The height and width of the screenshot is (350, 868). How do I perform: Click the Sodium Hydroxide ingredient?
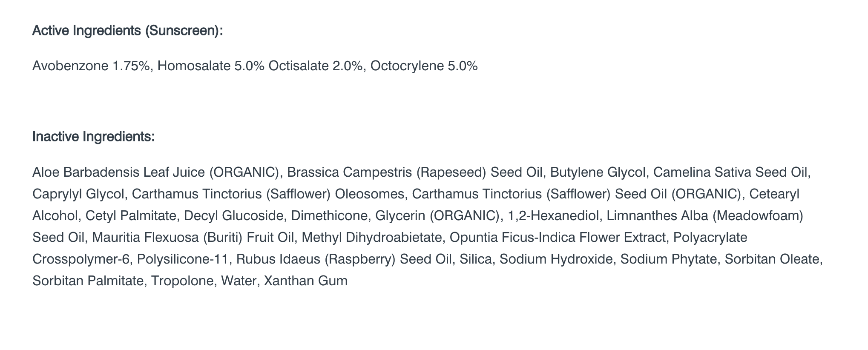point(556,259)
